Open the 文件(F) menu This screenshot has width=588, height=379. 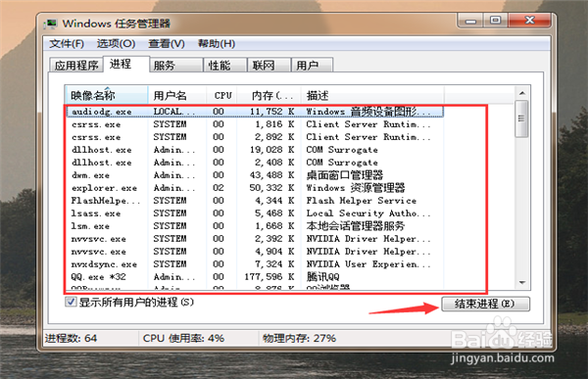[67, 44]
